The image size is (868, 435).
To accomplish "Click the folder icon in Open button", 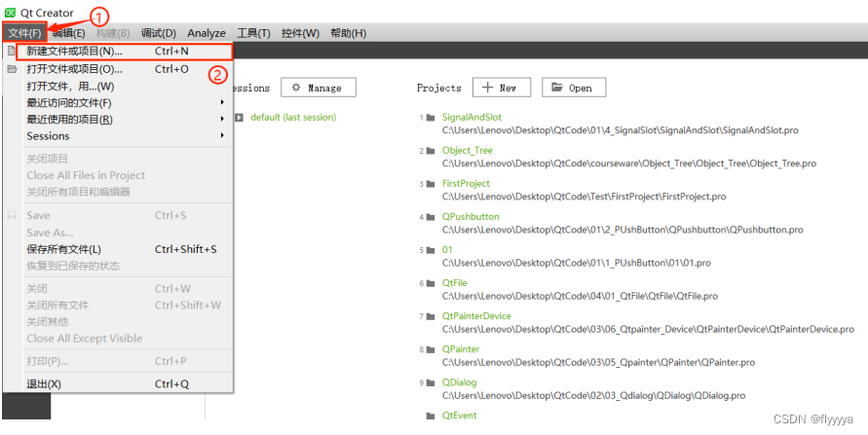I will pos(557,88).
